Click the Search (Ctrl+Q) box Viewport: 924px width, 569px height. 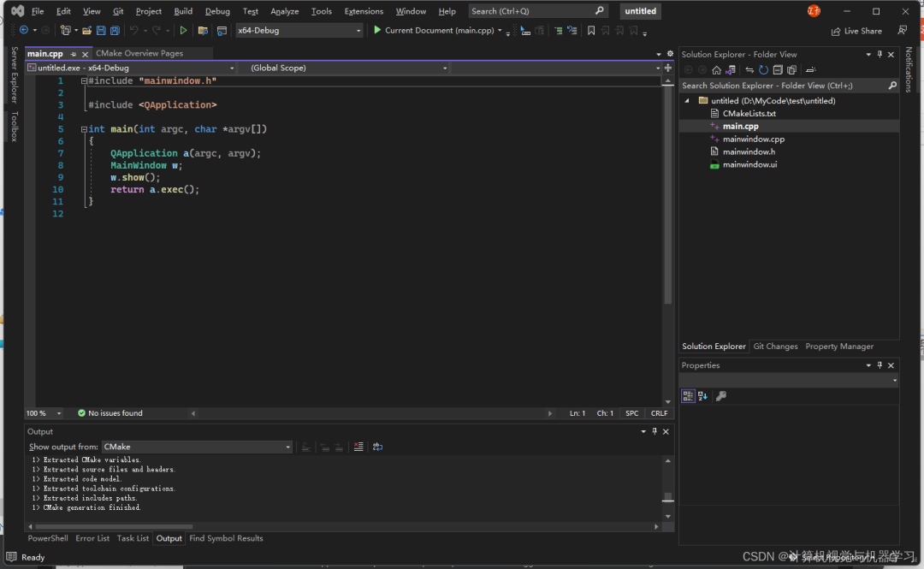537,11
